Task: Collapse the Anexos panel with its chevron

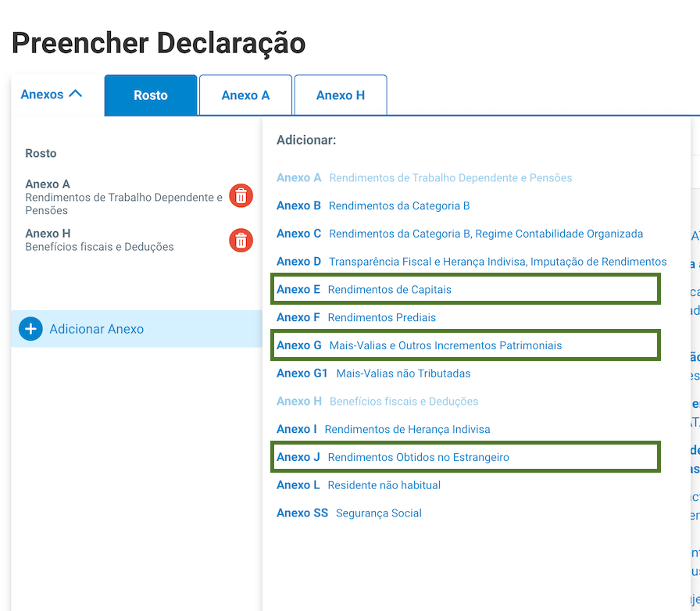Action: [76, 94]
